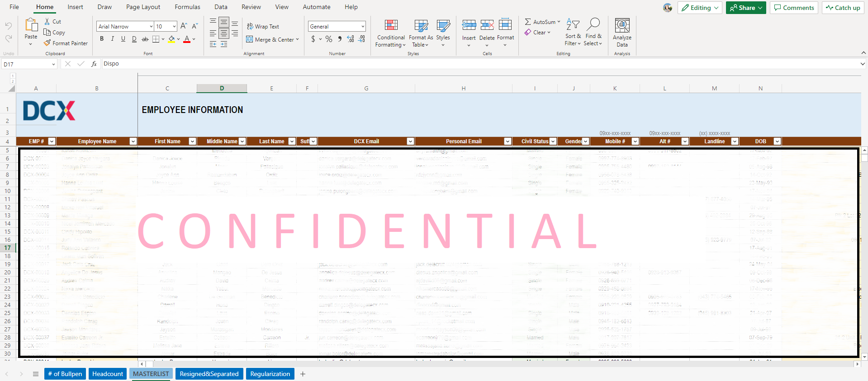
Task: Add a new sheet with plus icon
Action: pos(303,374)
